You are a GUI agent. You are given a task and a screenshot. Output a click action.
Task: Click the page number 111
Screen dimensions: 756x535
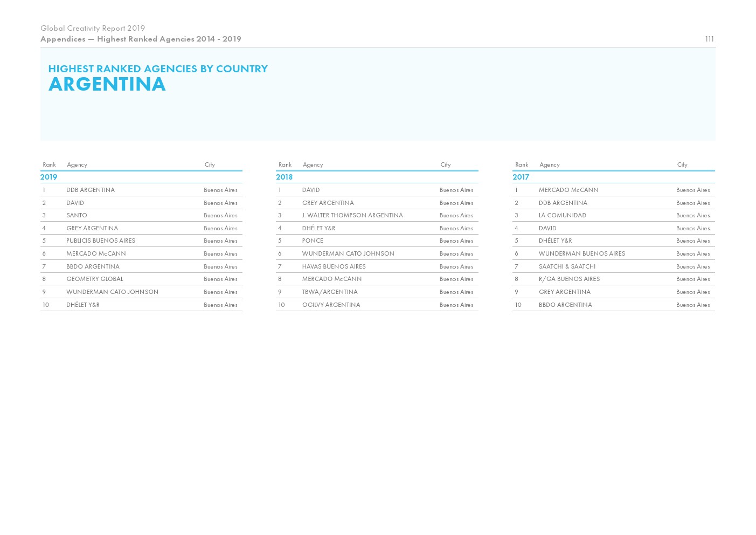(709, 39)
